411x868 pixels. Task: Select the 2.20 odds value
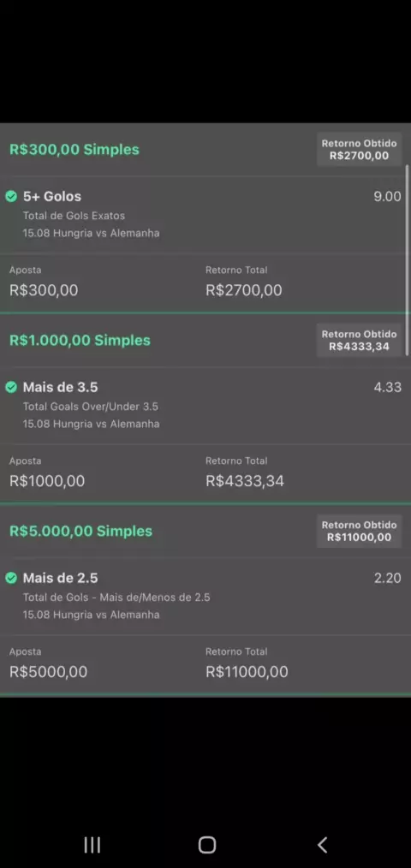[x=387, y=579]
